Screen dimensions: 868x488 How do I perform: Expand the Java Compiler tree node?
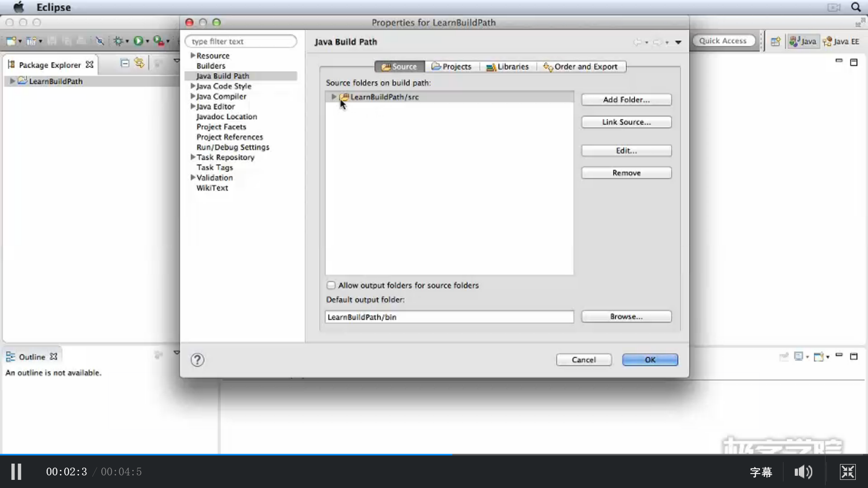coord(193,96)
